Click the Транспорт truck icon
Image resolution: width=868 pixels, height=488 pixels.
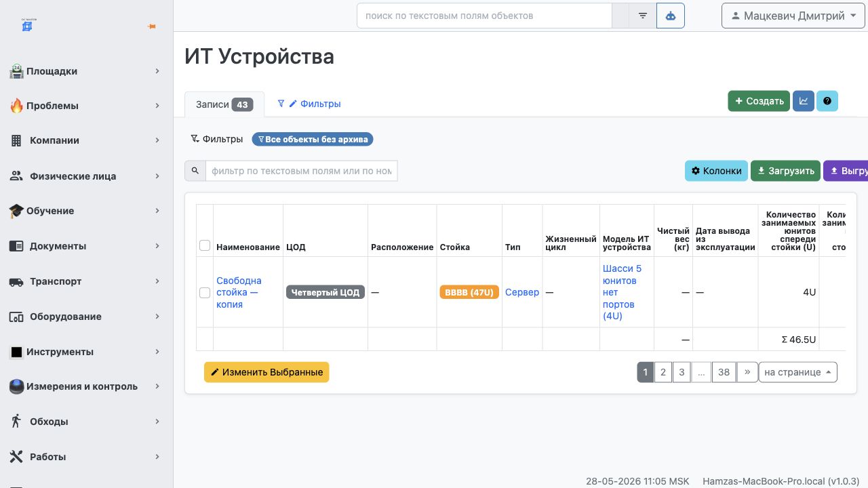(16, 281)
